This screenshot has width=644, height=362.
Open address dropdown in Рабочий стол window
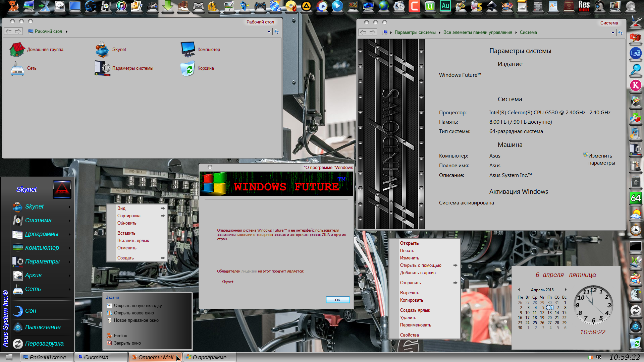(269, 32)
